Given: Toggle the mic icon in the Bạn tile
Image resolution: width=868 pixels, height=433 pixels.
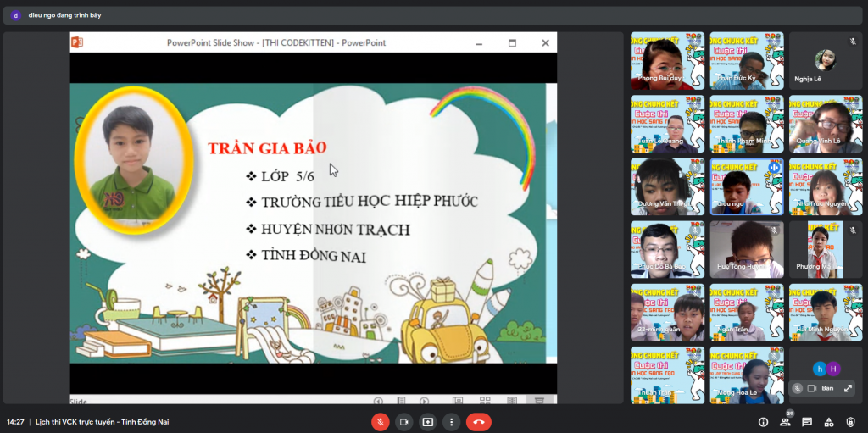Looking at the screenshot, I should coord(797,388).
